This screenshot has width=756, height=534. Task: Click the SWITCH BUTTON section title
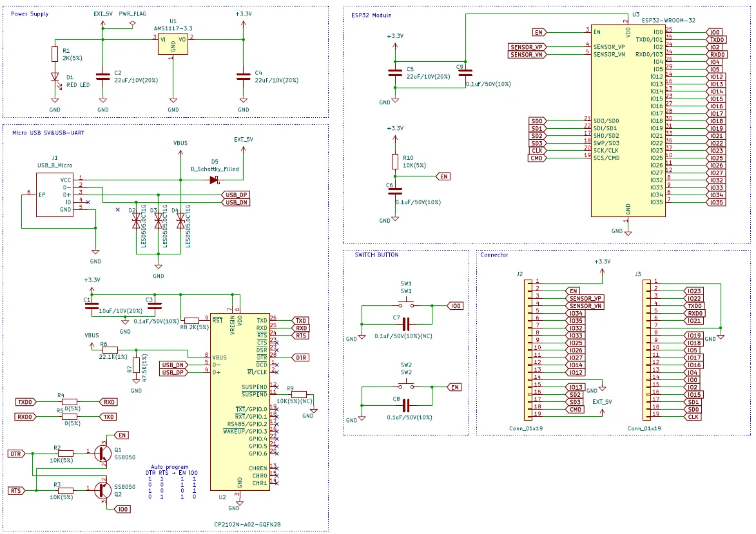pos(376,255)
